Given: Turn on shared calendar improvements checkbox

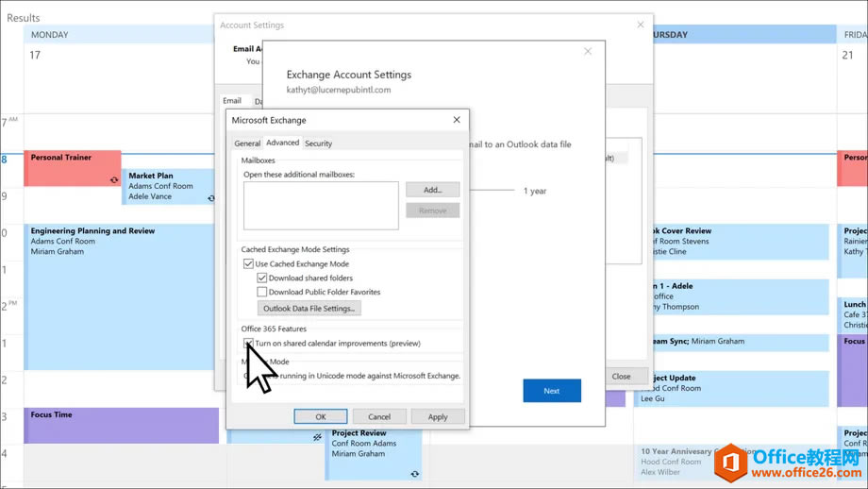Looking at the screenshot, I should [249, 344].
